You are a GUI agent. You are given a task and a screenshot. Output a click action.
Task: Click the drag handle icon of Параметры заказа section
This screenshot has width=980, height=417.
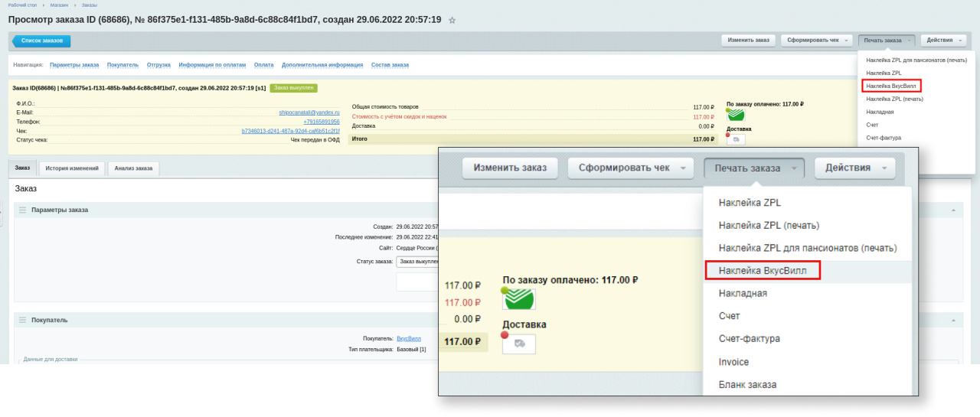point(22,210)
